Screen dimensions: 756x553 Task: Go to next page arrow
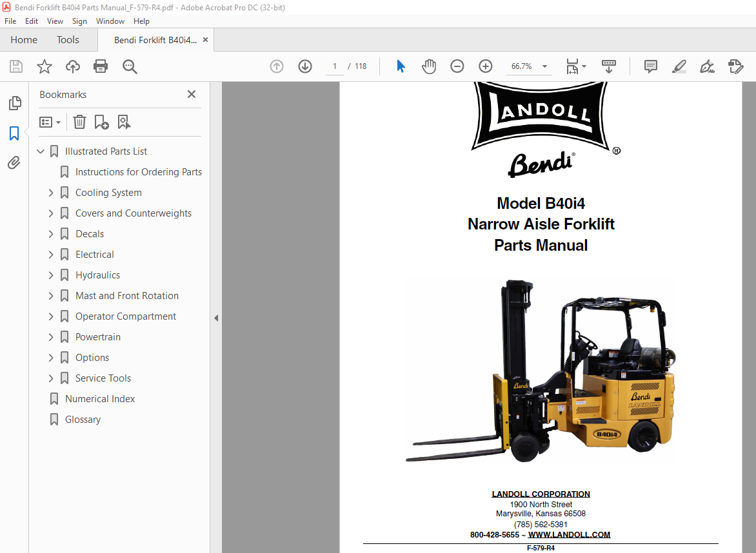(x=305, y=66)
